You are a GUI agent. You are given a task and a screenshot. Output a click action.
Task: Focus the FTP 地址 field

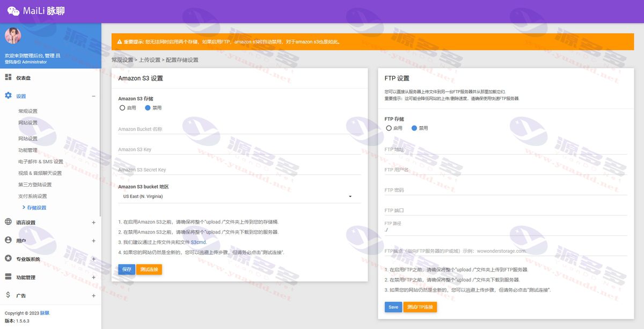[x=506, y=149]
